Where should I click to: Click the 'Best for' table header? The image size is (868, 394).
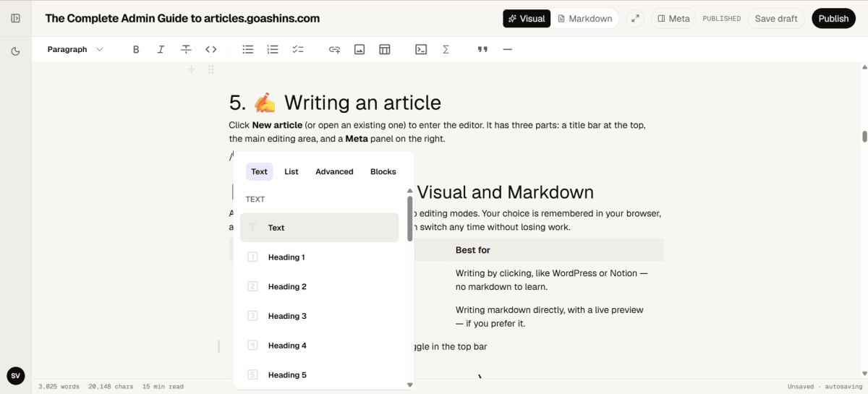click(x=472, y=250)
